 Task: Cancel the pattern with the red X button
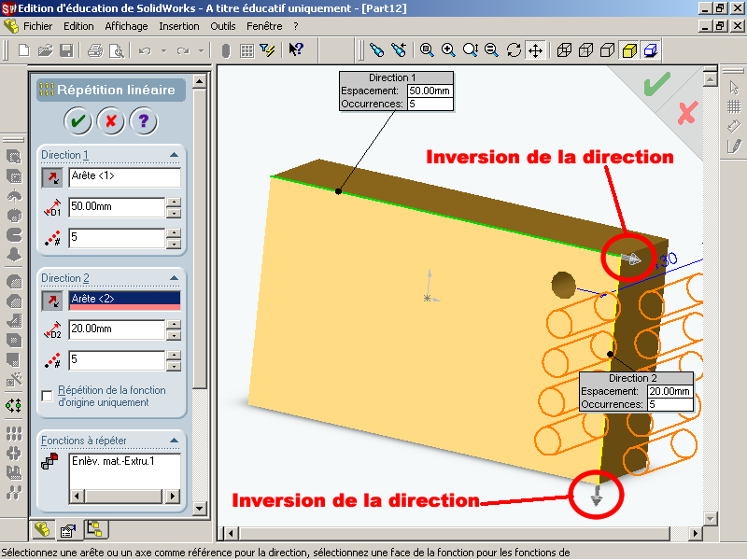110,120
